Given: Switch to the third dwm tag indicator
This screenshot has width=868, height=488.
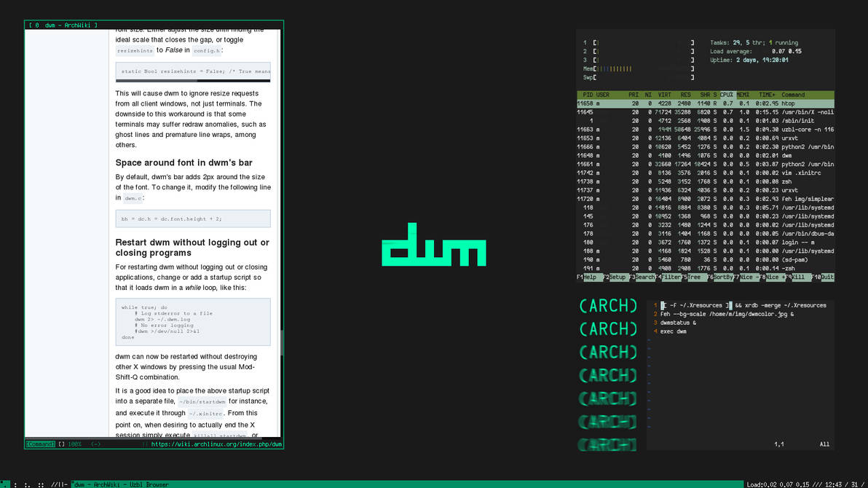Looking at the screenshot, I should coord(28,484).
